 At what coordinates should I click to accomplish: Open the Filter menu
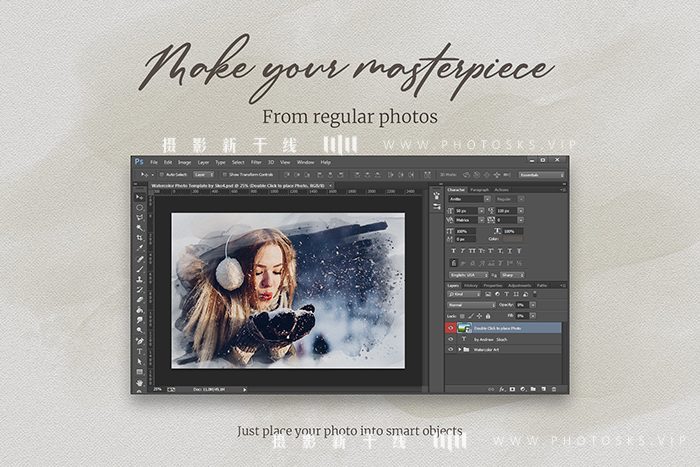pos(256,162)
